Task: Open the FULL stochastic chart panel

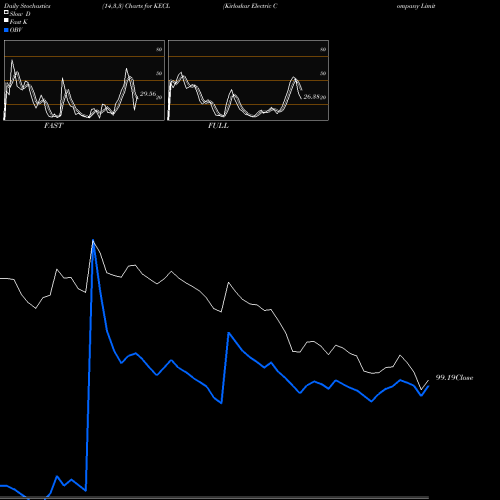Action: click(248, 80)
